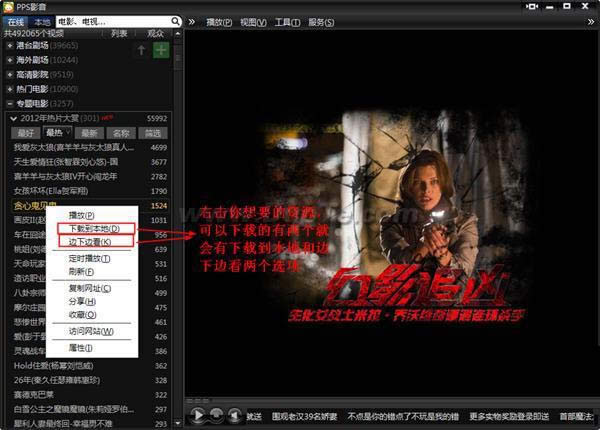Click the 筛选 filter button
600x430 pixels.
pyautogui.click(x=153, y=133)
